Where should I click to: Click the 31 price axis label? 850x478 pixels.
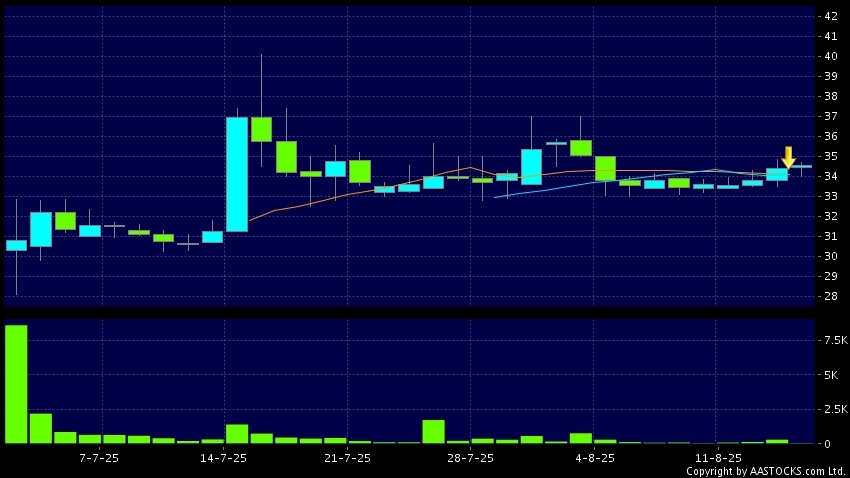[831, 236]
